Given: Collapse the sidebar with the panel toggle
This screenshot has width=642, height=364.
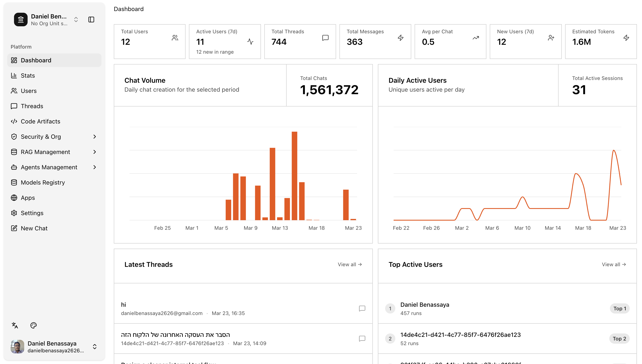Looking at the screenshot, I should point(91,19).
